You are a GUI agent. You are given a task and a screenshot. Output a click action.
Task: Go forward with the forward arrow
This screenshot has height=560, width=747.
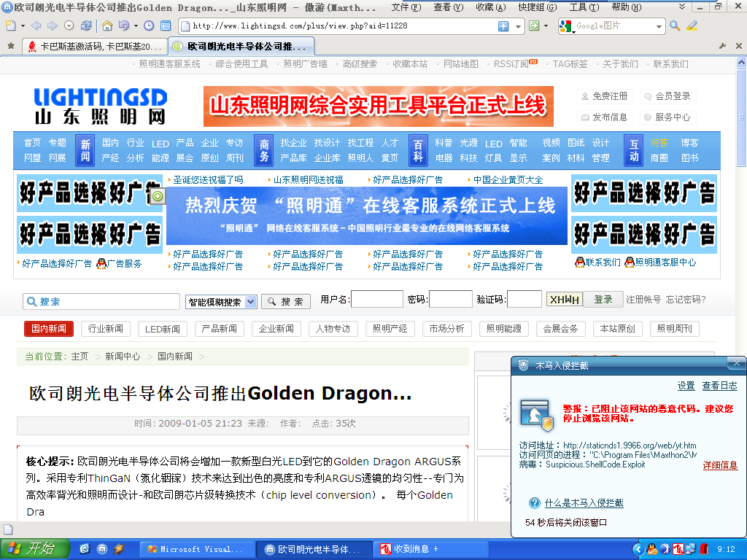pos(53,26)
